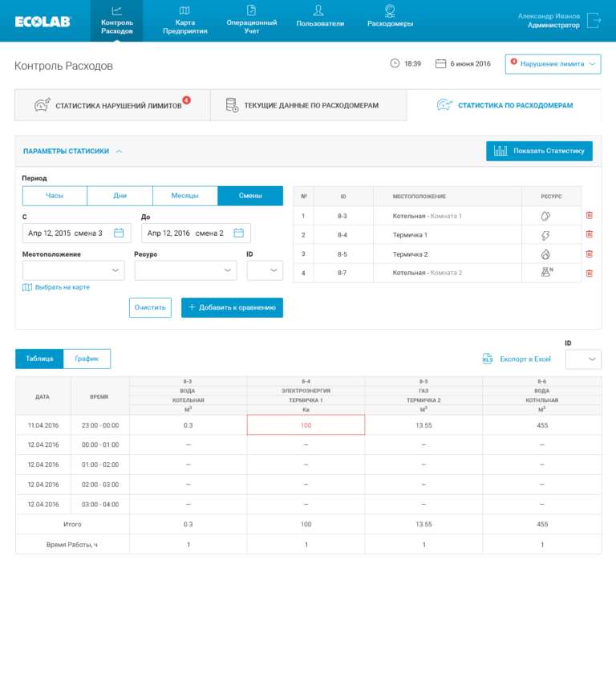Click the logout icon beside the administrator name
The image size is (616, 694).
tap(594, 20)
